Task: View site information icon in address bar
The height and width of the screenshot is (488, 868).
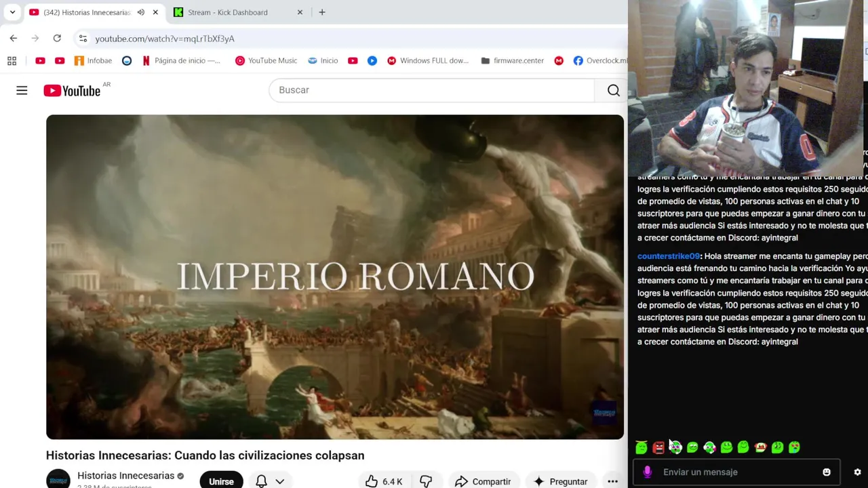Action: pos(83,39)
